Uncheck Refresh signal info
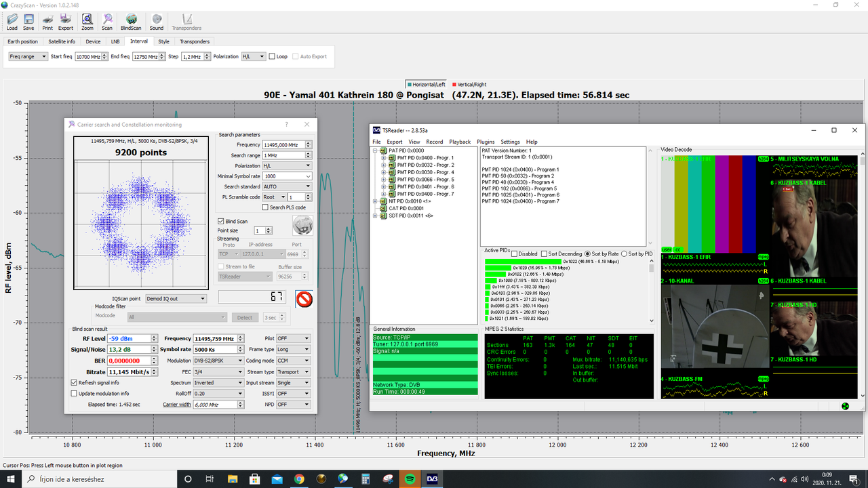This screenshot has height=488, width=868. pos(74,382)
